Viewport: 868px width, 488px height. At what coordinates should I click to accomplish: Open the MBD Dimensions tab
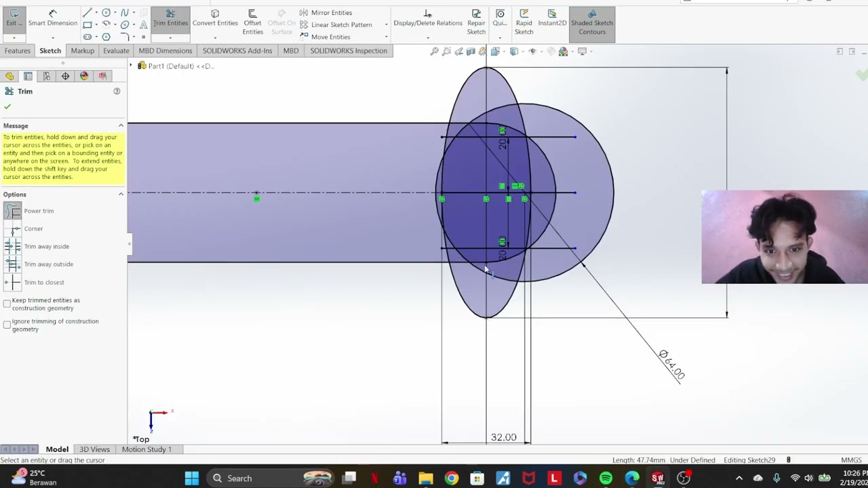click(165, 51)
